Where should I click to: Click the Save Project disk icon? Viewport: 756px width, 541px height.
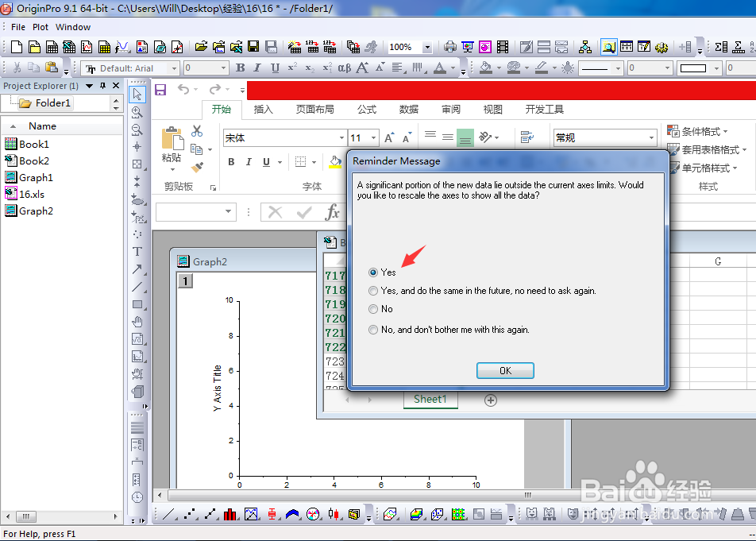point(253,47)
